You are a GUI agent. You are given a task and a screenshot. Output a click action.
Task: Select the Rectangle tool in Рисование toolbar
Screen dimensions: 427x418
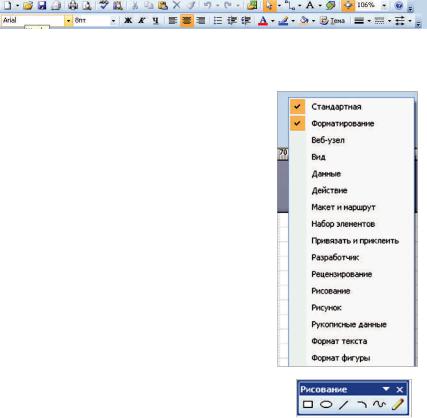click(308, 405)
